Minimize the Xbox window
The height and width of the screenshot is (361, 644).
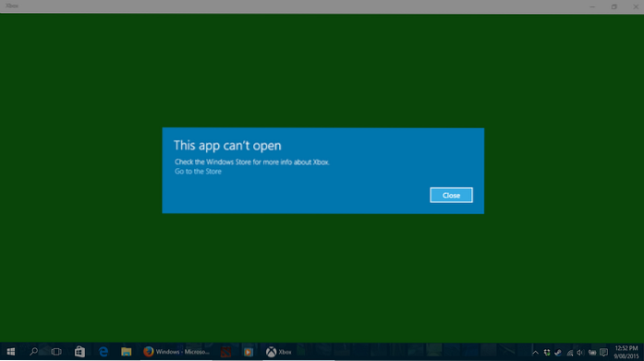tap(592, 6)
